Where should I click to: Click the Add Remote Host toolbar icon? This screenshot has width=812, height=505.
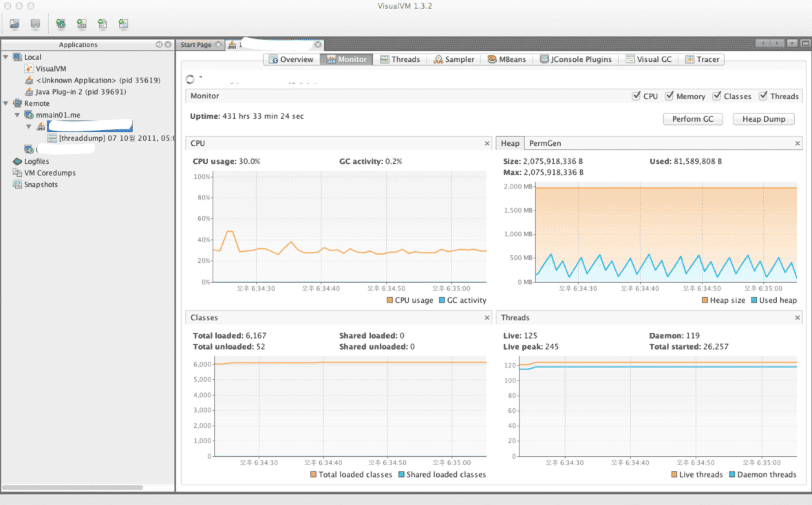[61, 24]
